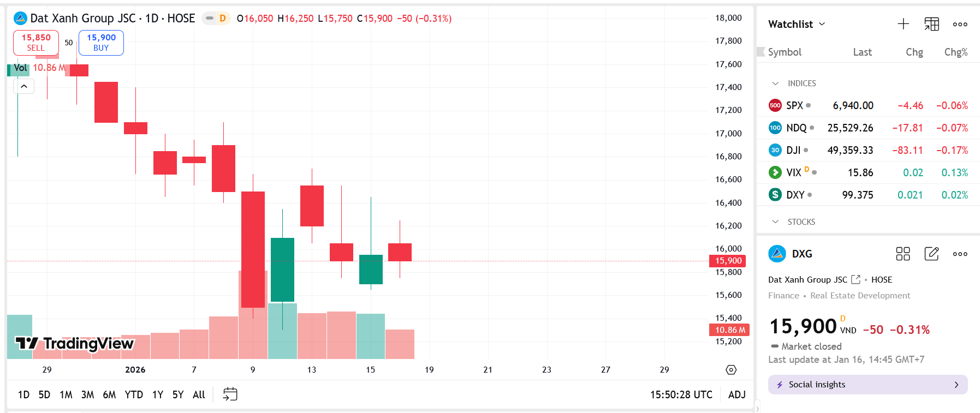Viewport: 980px width, 413px height.
Task: Open the Watchlist more options menu
Action: tap(960, 24)
